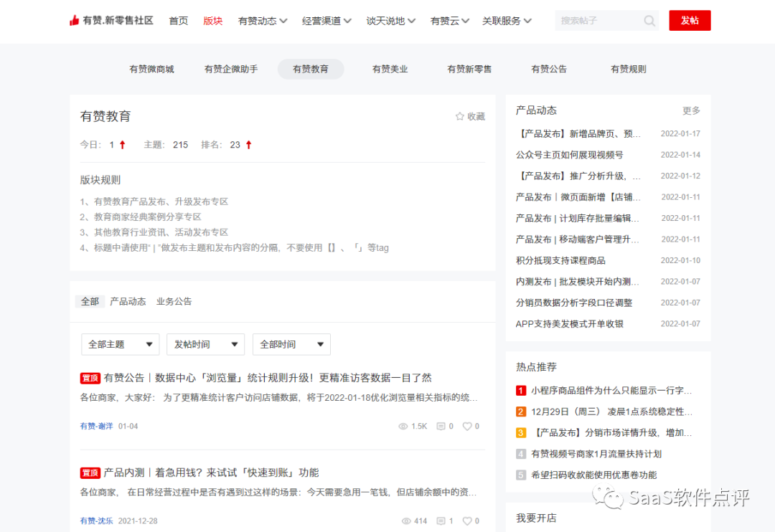Open the 全部主题 dropdown
Screen dimensions: 775x532
coord(120,344)
